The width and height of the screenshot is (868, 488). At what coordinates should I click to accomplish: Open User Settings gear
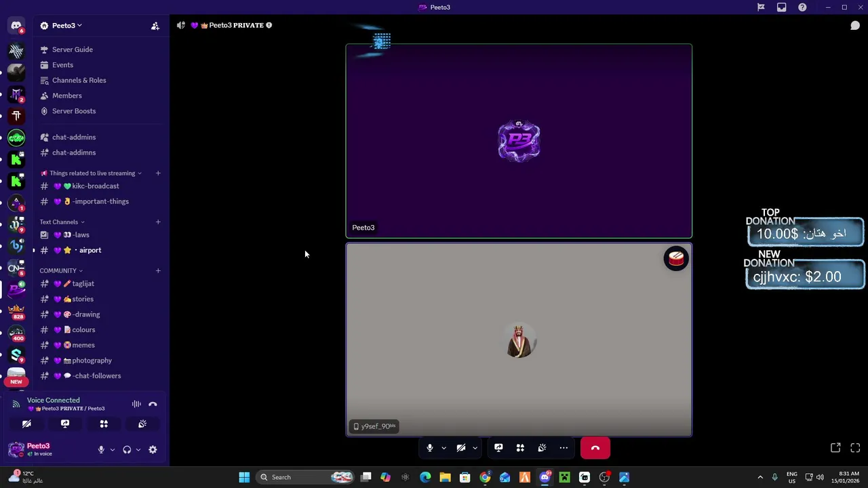tap(153, 449)
